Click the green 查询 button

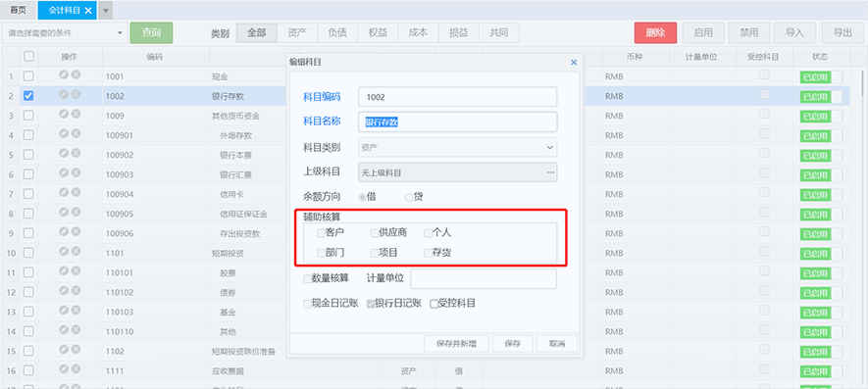coord(151,33)
